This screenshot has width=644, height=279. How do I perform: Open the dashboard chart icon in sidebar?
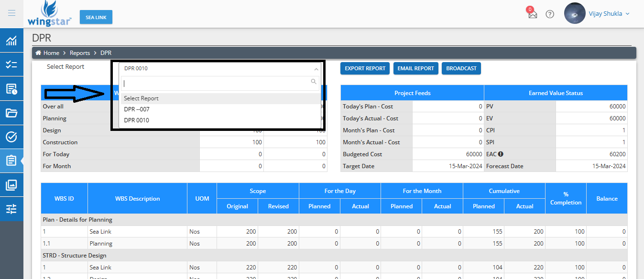[11, 41]
